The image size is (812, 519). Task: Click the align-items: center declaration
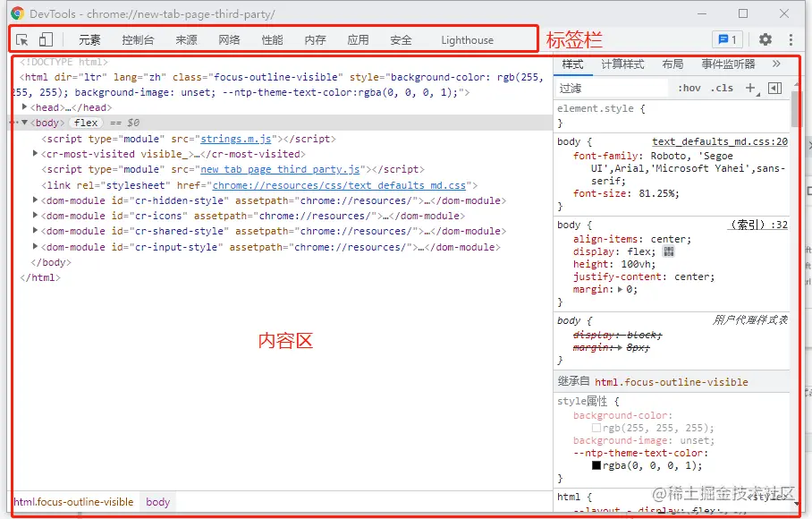point(631,239)
